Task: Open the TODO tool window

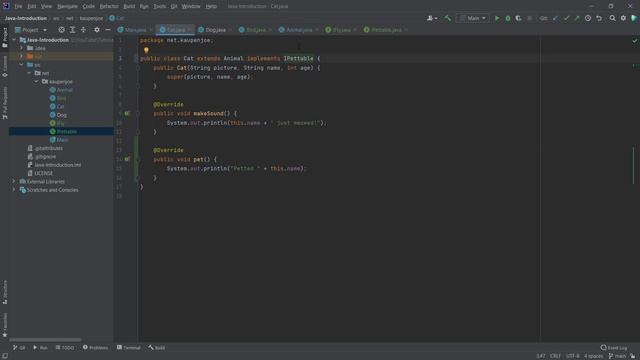Action: (65, 348)
